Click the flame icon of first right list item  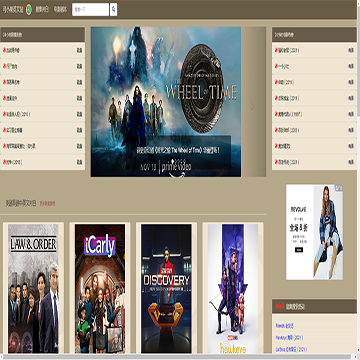[x=276, y=50]
